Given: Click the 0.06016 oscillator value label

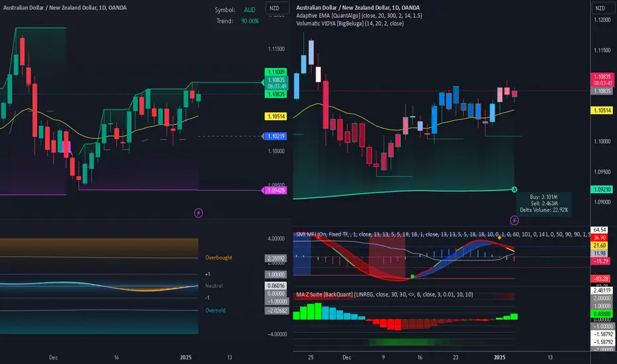Looking at the screenshot, I should click(276, 286).
